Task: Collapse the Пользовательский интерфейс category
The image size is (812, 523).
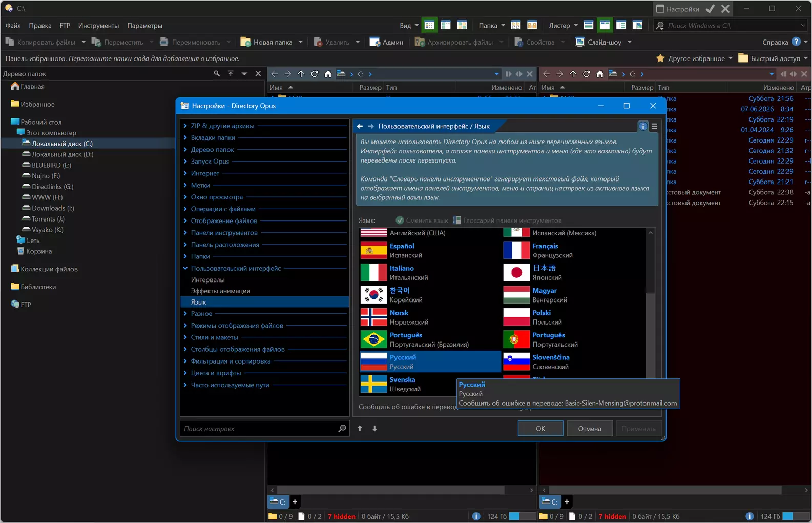Action: coord(185,268)
